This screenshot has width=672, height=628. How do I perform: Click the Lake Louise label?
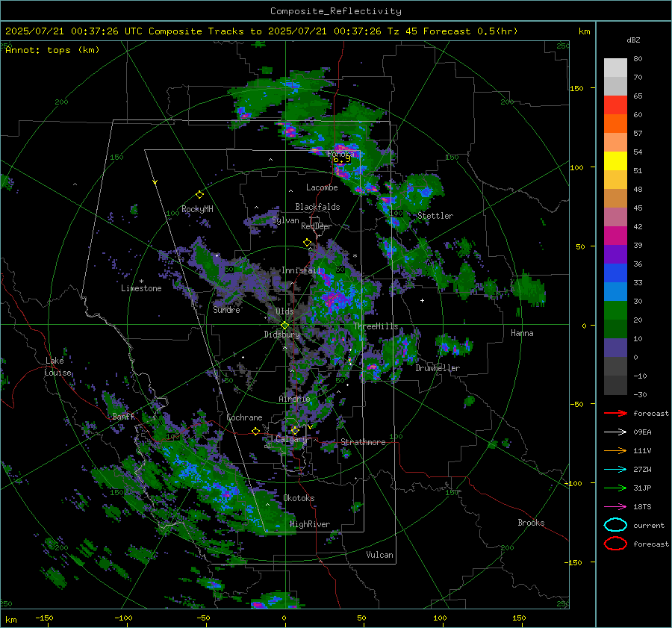57,367
